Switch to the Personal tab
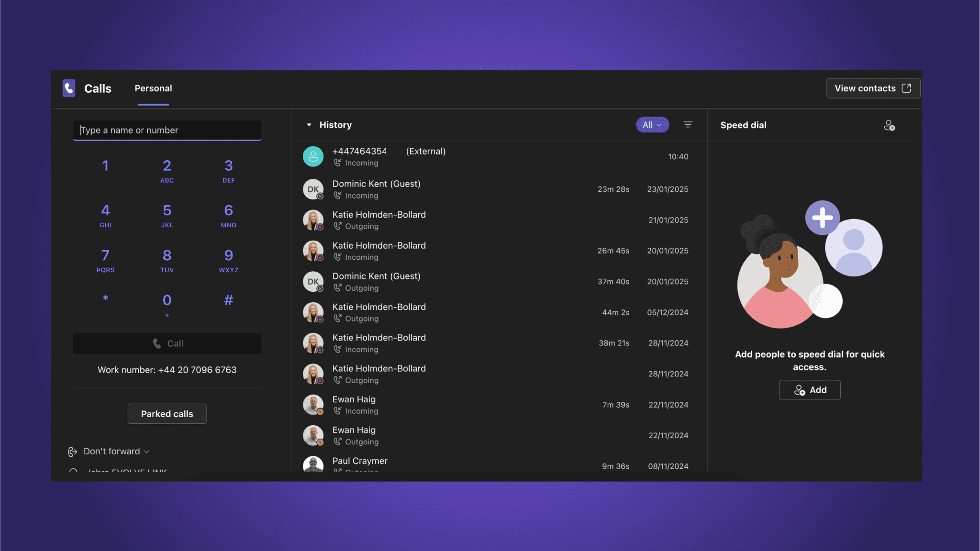 tap(153, 88)
